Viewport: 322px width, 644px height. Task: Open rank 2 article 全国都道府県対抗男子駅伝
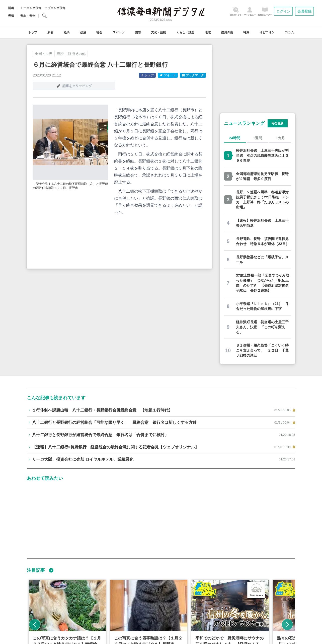coord(258,176)
